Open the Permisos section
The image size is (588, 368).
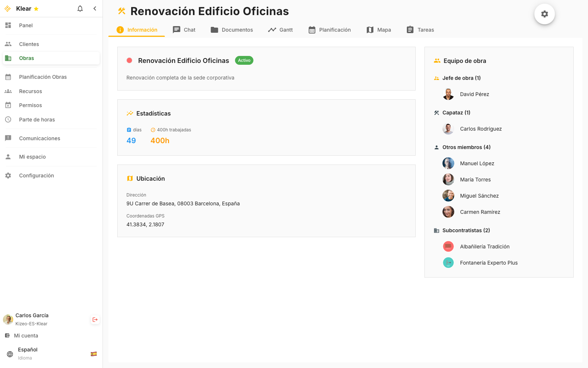pyautogui.click(x=31, y=105)
